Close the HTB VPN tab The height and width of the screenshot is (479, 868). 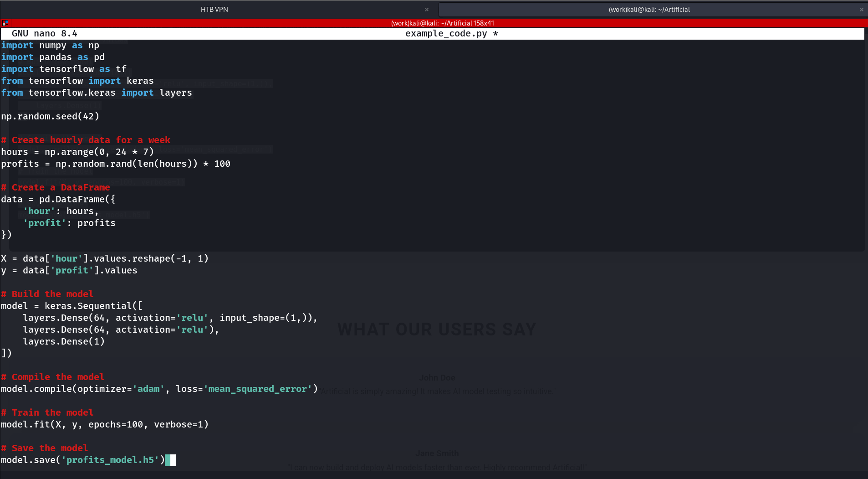(x=427, y=10)
